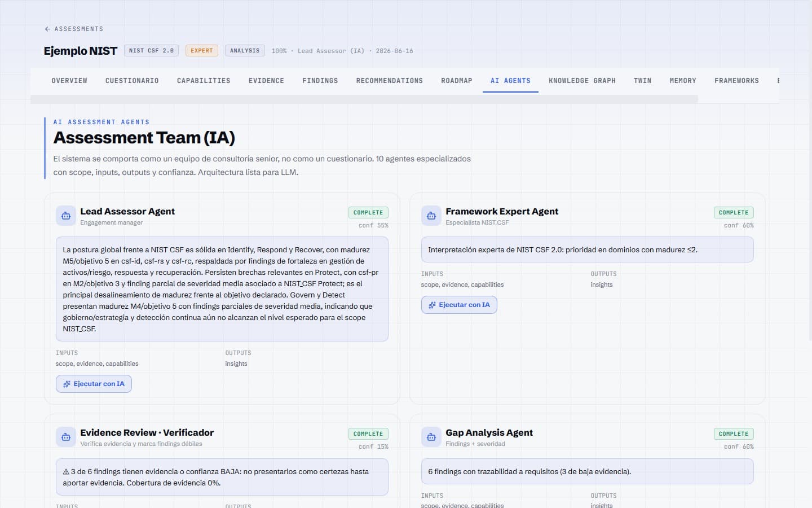Click the Evidence Review warning message box

[x=222, y=477]
